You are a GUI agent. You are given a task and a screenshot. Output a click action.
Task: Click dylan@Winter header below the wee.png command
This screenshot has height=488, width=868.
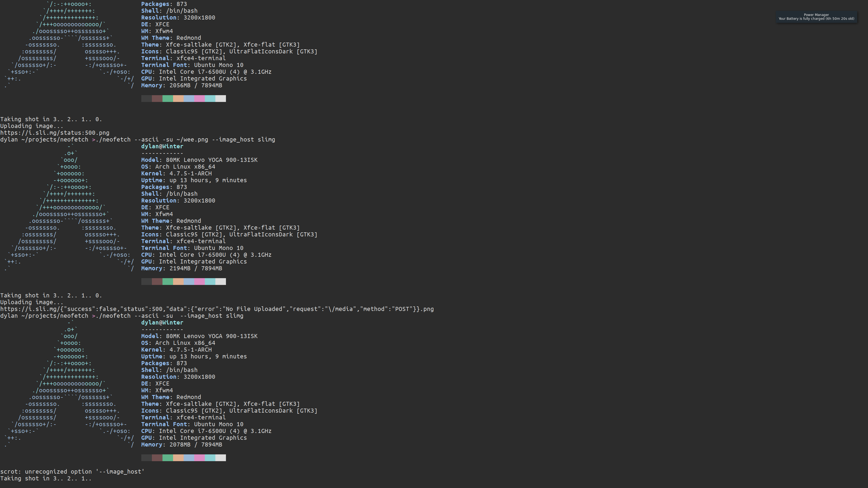pyautogui.click(x=162, y=146)
